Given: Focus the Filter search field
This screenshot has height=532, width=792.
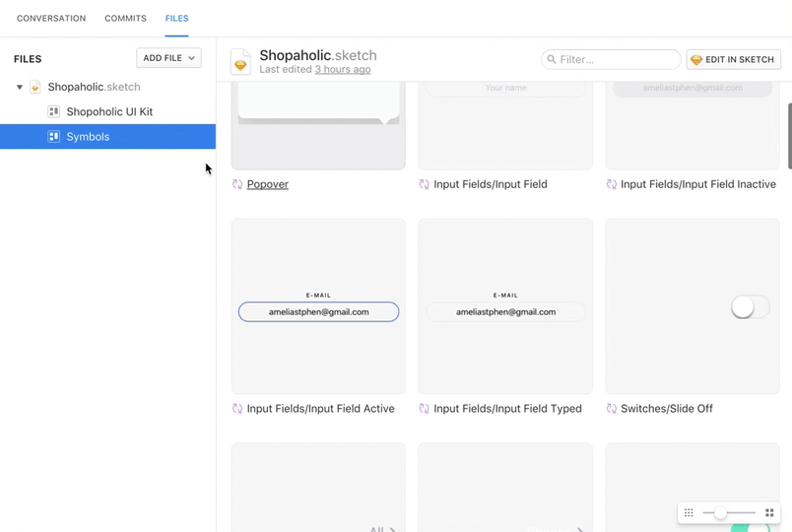Looking at the screenshot, I should 611,60.
